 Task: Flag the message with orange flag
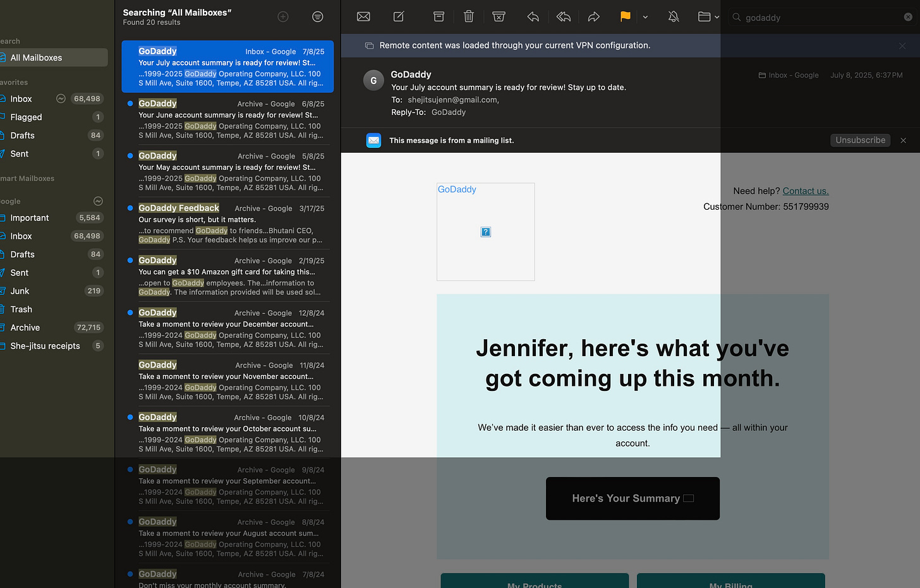tap(625, 17)
